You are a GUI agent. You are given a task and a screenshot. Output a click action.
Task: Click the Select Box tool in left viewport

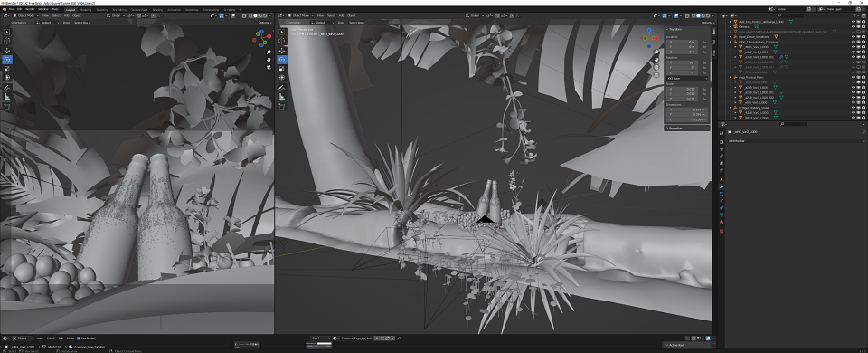[x=7, y=33]
